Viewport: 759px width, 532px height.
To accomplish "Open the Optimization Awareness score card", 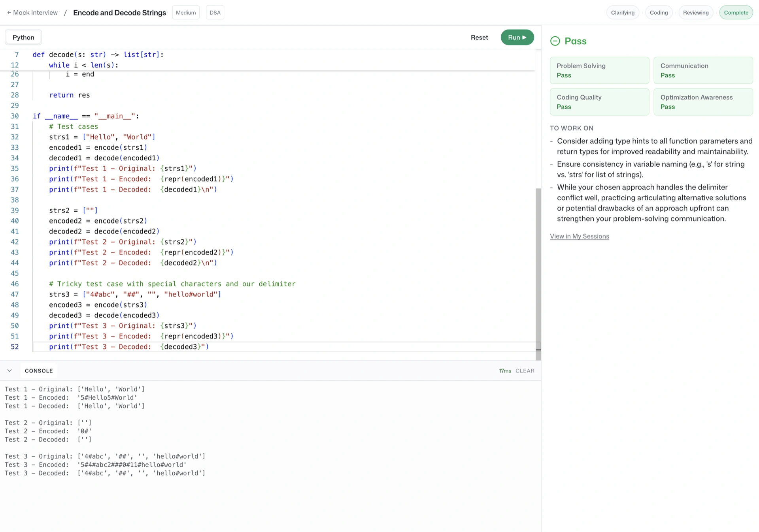I will [703, 102].
